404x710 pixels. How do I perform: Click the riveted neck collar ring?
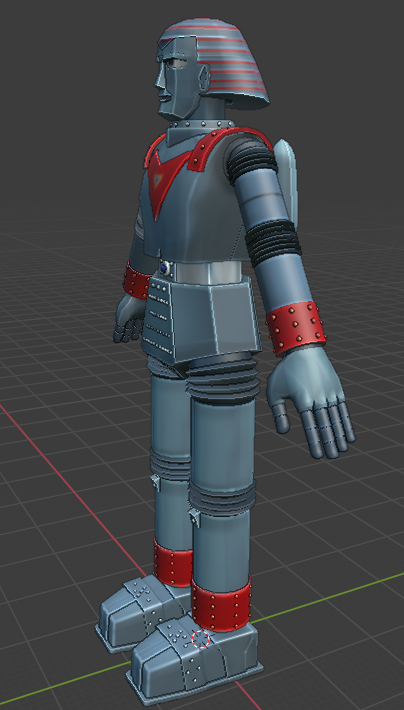(203, 124)
